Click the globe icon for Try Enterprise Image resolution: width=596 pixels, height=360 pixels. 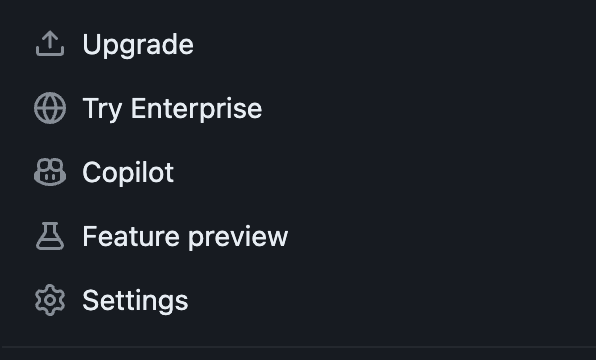(x=50, y=108)
